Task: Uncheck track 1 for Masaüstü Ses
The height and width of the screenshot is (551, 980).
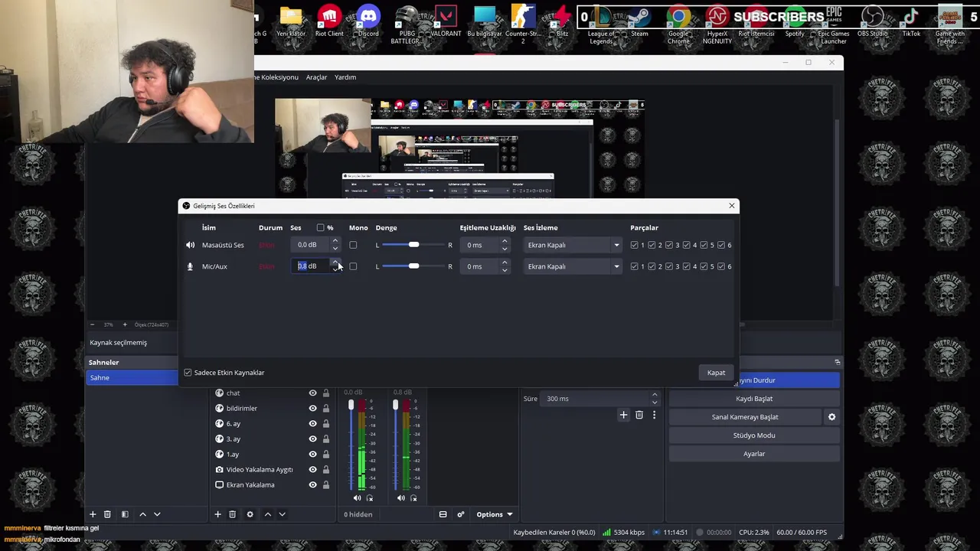Action: tap(634, 245)
